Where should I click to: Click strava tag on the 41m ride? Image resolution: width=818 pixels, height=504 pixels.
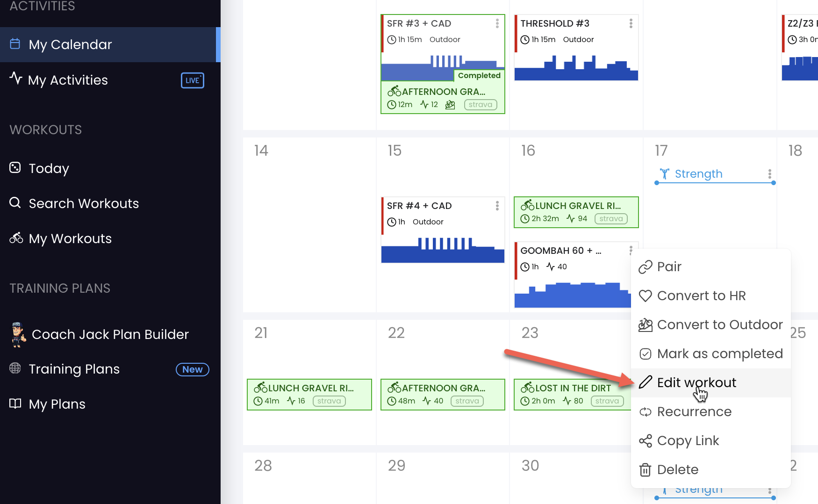[329, 401]
